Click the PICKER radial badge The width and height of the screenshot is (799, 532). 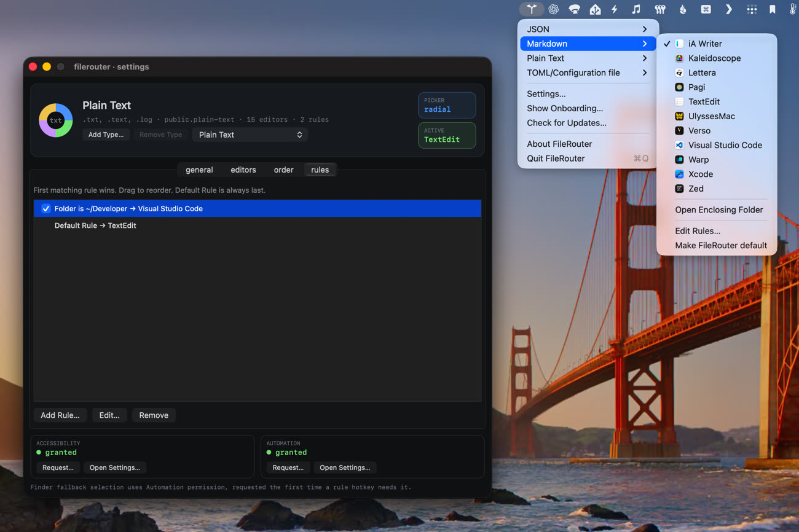(x=447, y=105)
